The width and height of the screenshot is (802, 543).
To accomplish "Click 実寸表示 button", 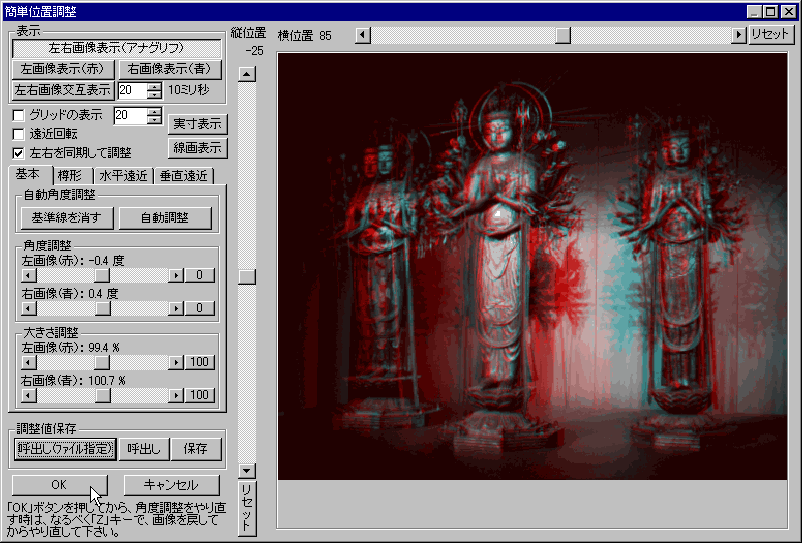I will click(197, 124).
